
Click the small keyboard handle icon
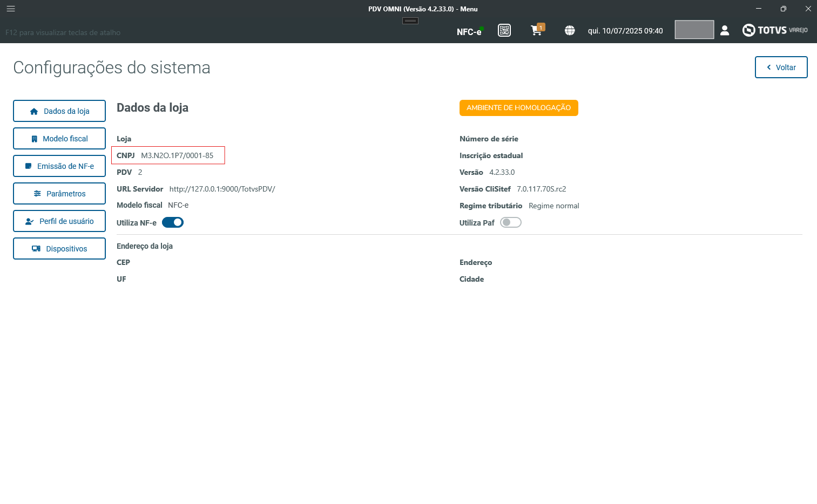[410, 21]
